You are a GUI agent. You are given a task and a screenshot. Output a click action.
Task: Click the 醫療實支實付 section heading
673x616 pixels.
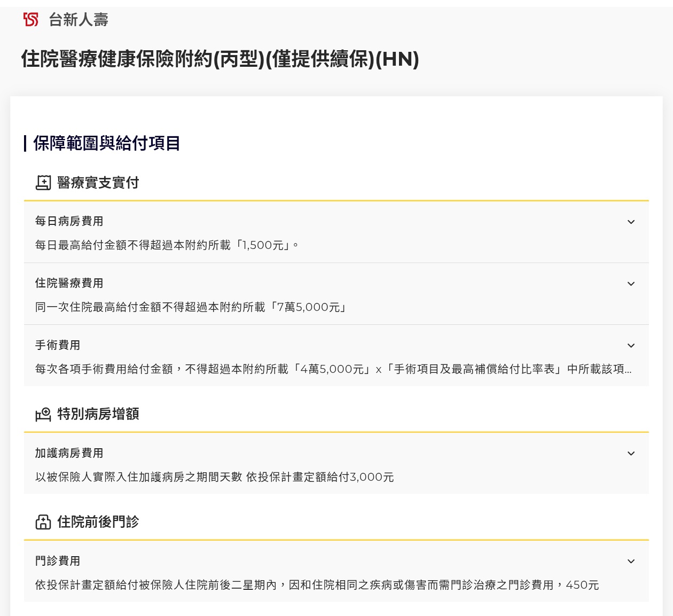coord(98,183)
